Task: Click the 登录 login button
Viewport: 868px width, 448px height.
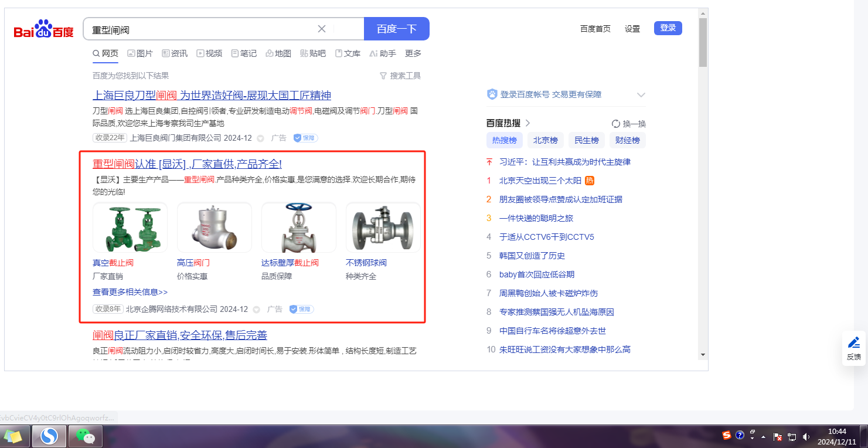Action: (668, 28)
